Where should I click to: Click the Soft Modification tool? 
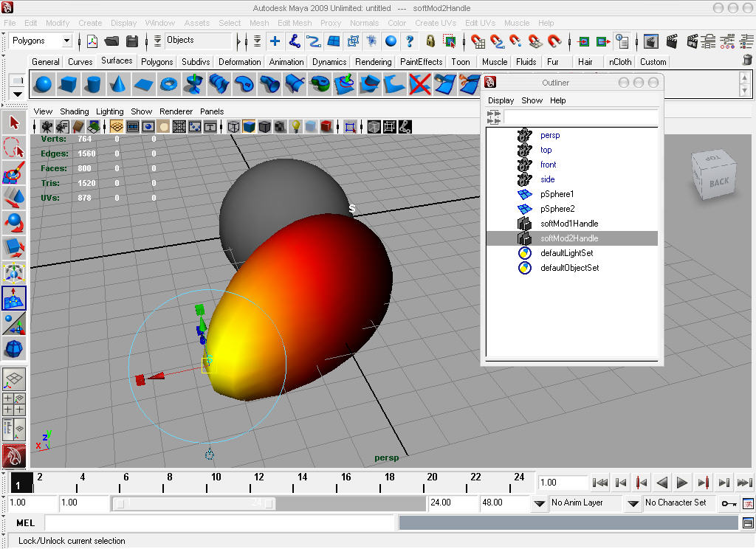(14, 298)
